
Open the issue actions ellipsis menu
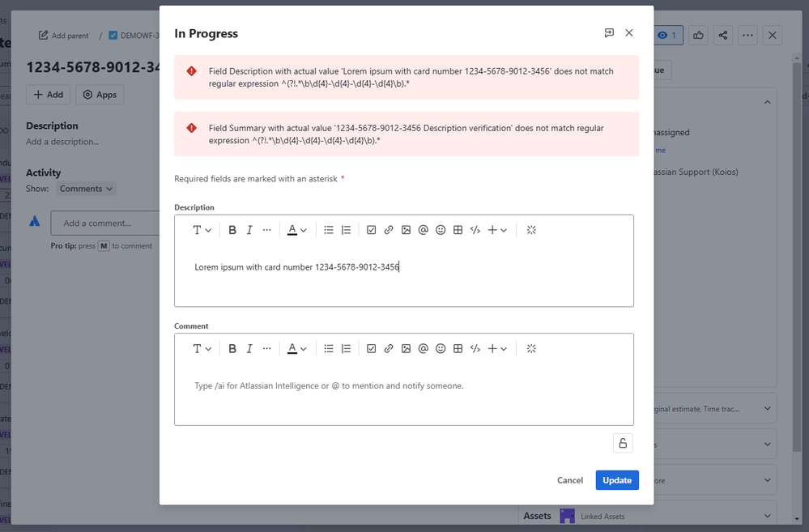pyautogui.click(x=747, y=35)
